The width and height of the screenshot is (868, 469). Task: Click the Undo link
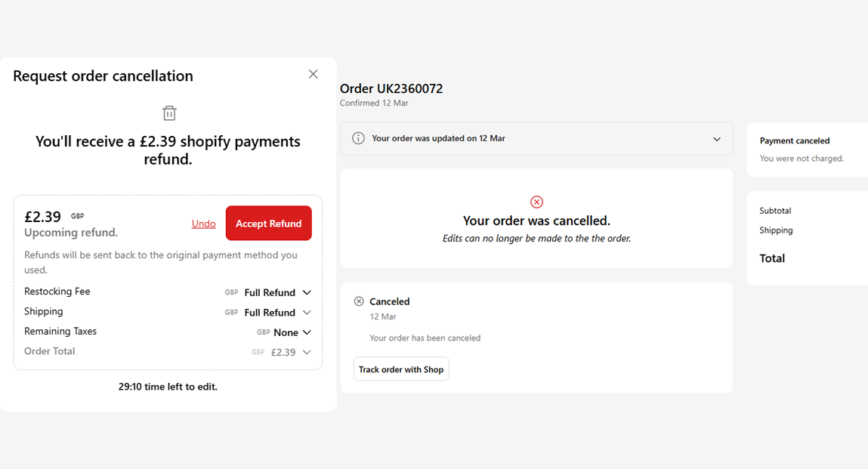[x=204, y=224]
